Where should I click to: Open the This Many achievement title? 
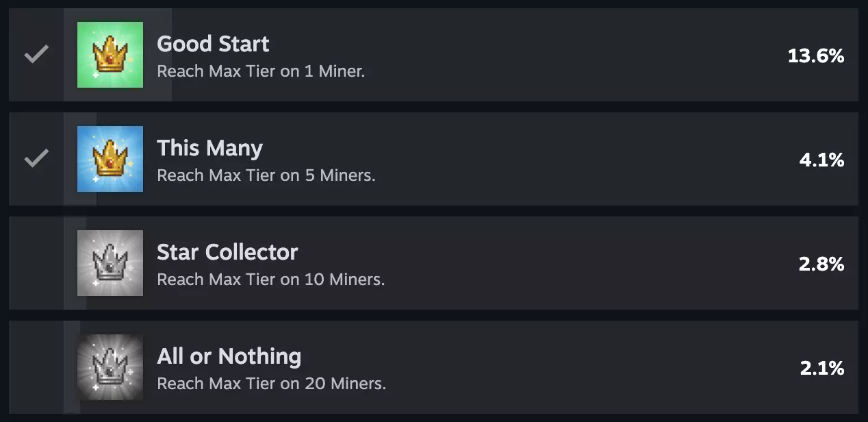coord(209,148)
